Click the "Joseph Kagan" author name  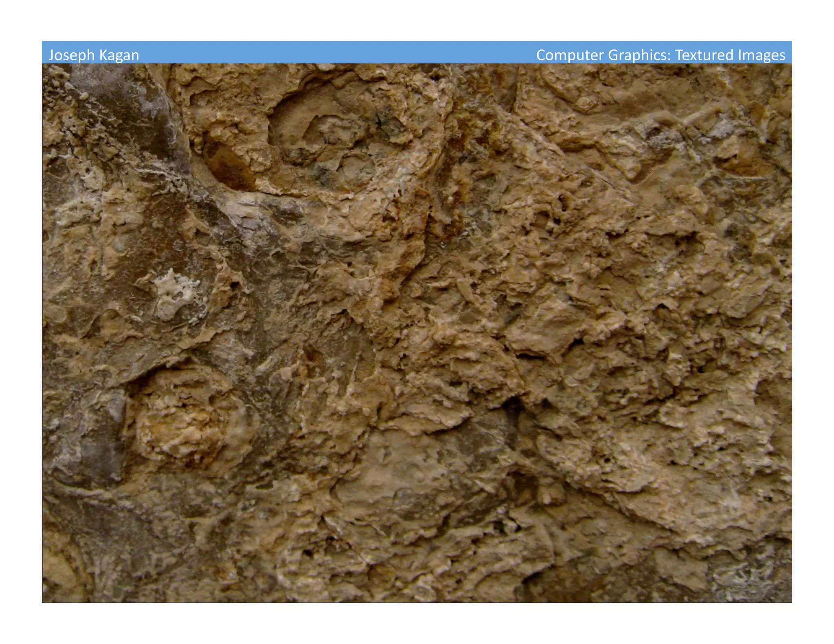point(94,55)
